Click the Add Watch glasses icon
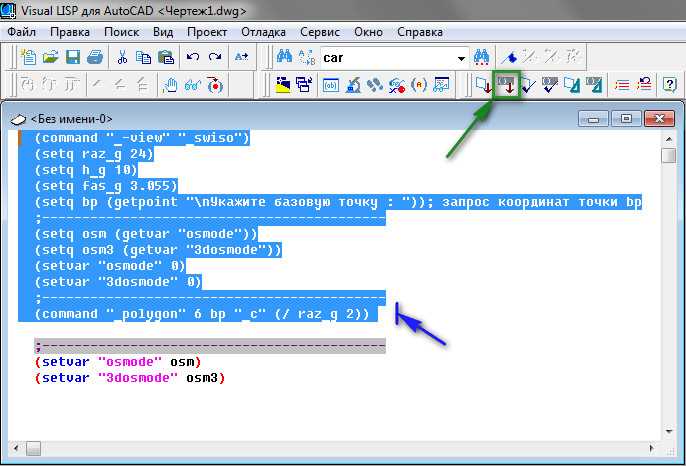 pyautogui.click(x=192, y=85)
